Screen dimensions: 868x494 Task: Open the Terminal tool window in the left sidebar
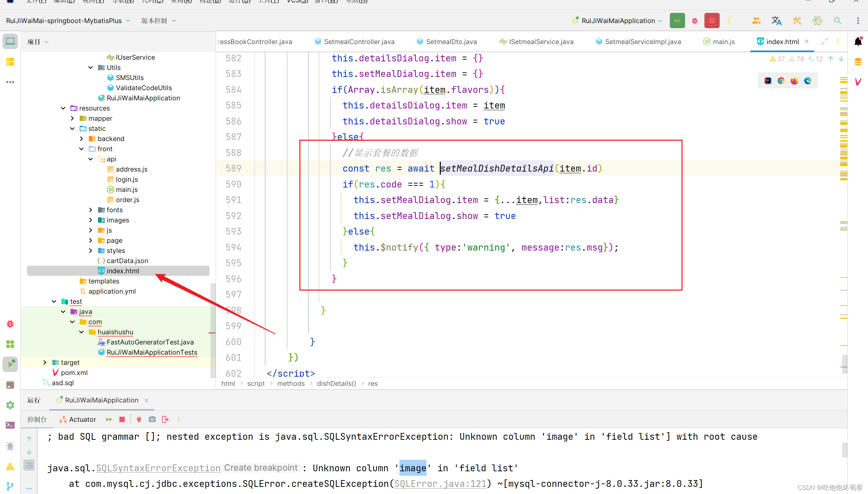pos(10,425)
